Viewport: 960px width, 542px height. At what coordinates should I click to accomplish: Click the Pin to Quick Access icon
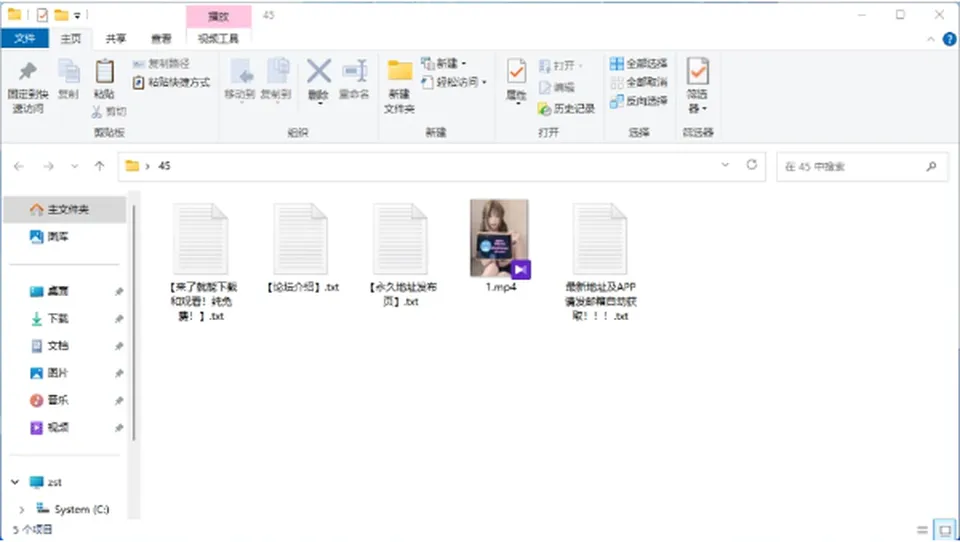click(x=28, y=72)
